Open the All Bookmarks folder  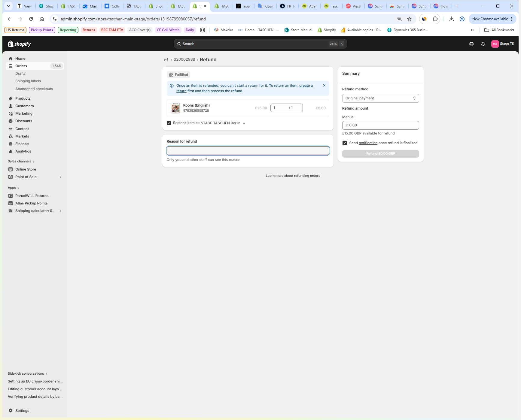point(499,30)
